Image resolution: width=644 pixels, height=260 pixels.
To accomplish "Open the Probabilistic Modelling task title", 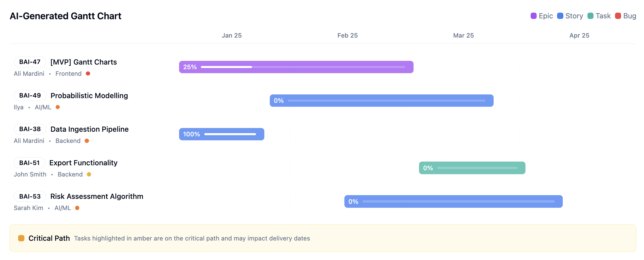I will click(x=89, y=96).
